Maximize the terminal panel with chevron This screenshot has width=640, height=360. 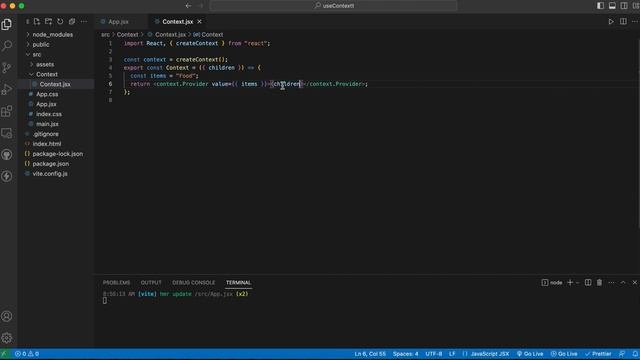click(x=623, y=282)
